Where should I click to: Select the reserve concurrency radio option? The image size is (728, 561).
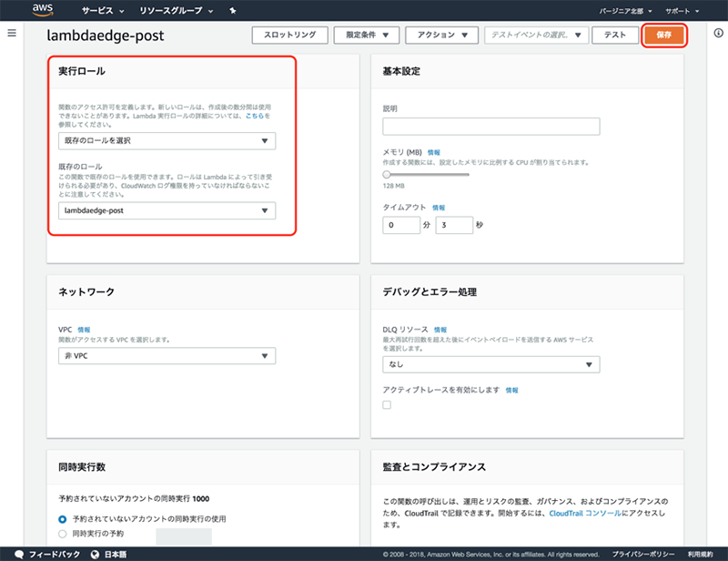point(63,533)
